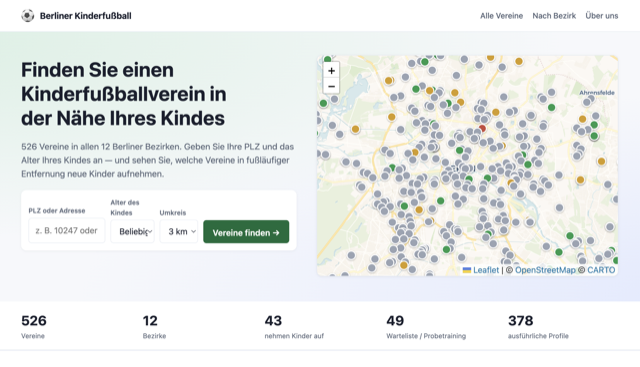Screen dimensions: 640x367
Task: Open the Leaflet attribution link
Action: click(x=486, y=270)
